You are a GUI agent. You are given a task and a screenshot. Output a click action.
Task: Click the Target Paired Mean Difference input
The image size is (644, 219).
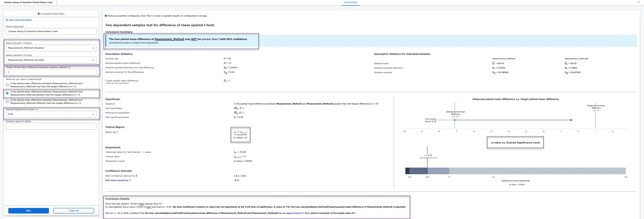tap(51, 72)
